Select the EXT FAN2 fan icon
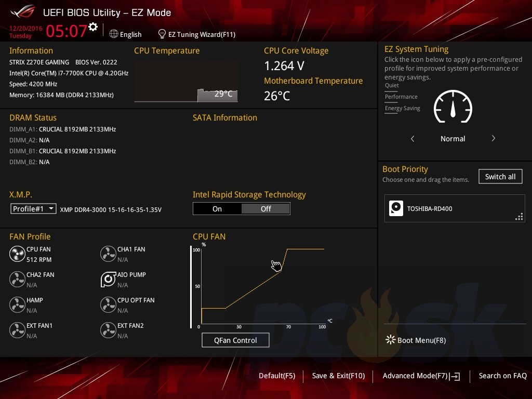This screenshot has height=399, width=532. pos(108,330)
